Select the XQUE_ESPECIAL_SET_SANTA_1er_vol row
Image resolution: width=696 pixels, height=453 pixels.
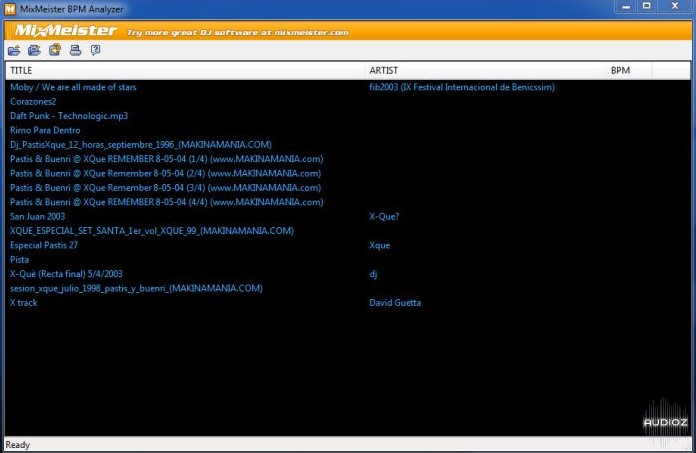coord(152,231)
